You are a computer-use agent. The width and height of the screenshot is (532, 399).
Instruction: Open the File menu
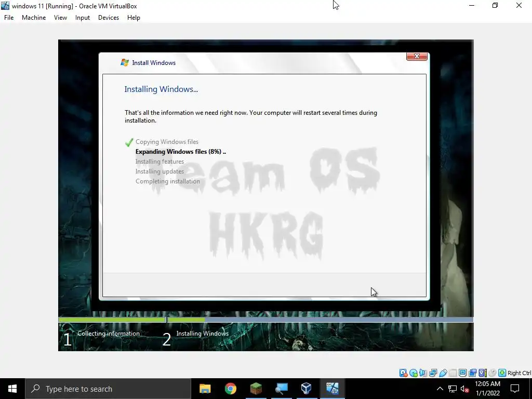[x=9, y=18]
